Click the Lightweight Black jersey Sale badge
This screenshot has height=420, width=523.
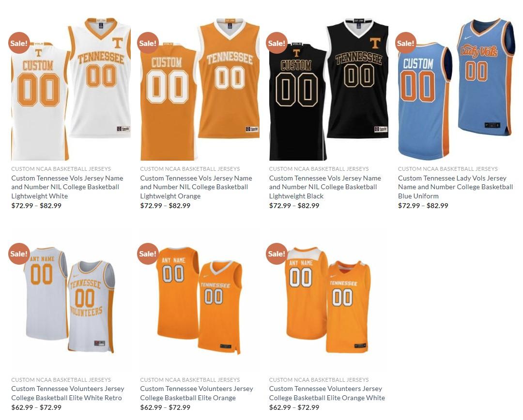[x=277, y=43]
